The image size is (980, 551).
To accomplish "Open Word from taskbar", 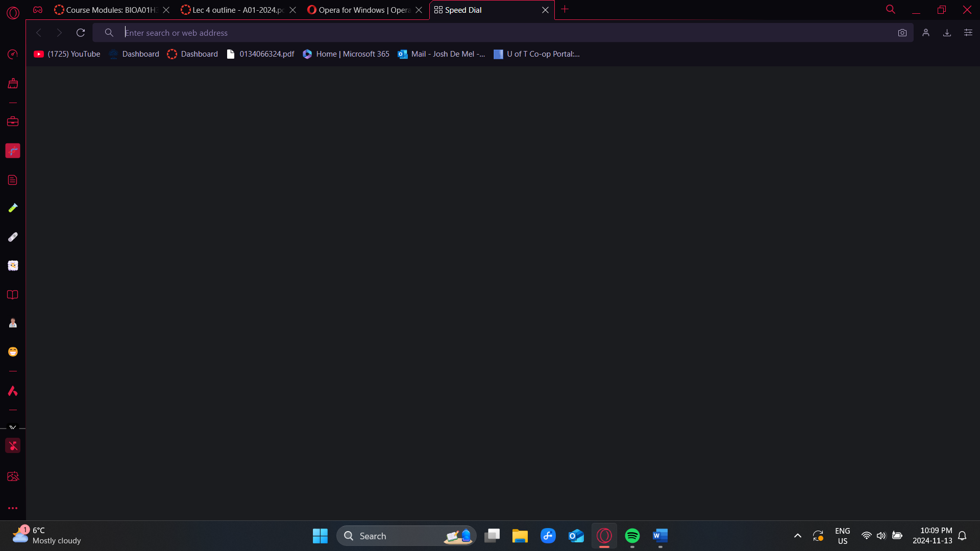I will [660, 536].
